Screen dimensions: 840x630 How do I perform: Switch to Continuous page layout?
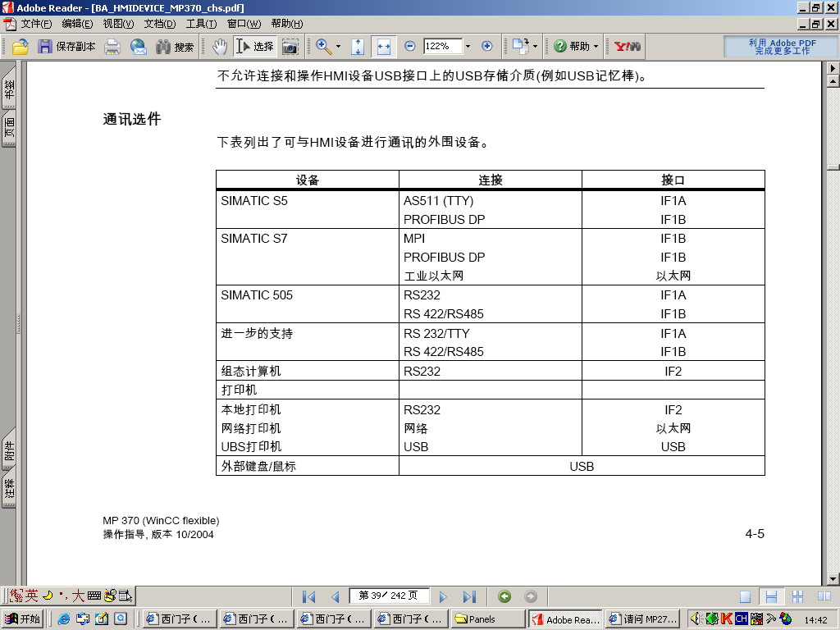(771, 596)
